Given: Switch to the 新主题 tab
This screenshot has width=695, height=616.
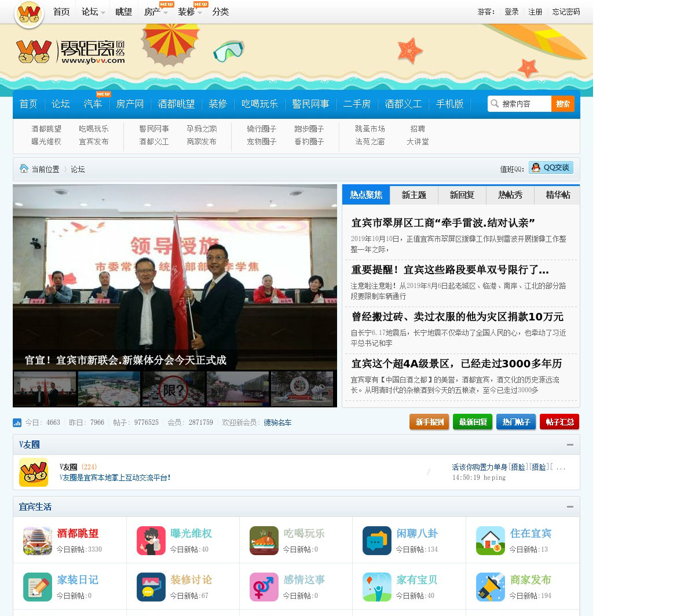Looking at the screenshot, I should click(414, 195).
